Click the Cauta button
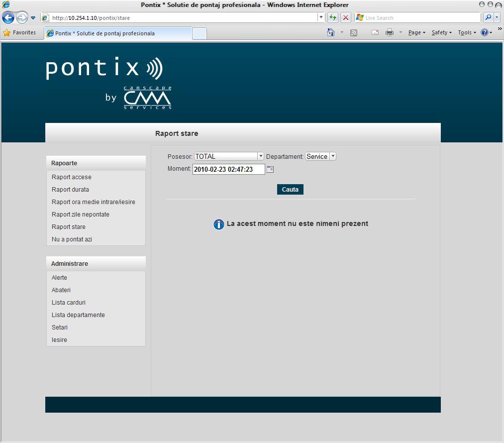The image size is (504, 443). point(290,189)
